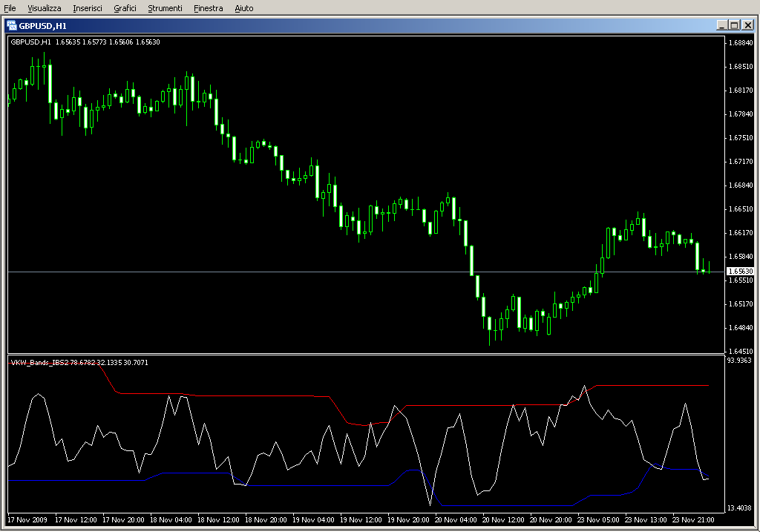The width and height of the screenshot is (760, 532).
Task: Click the 23 Nov 05:00 time label
Action: pos(598,520)
